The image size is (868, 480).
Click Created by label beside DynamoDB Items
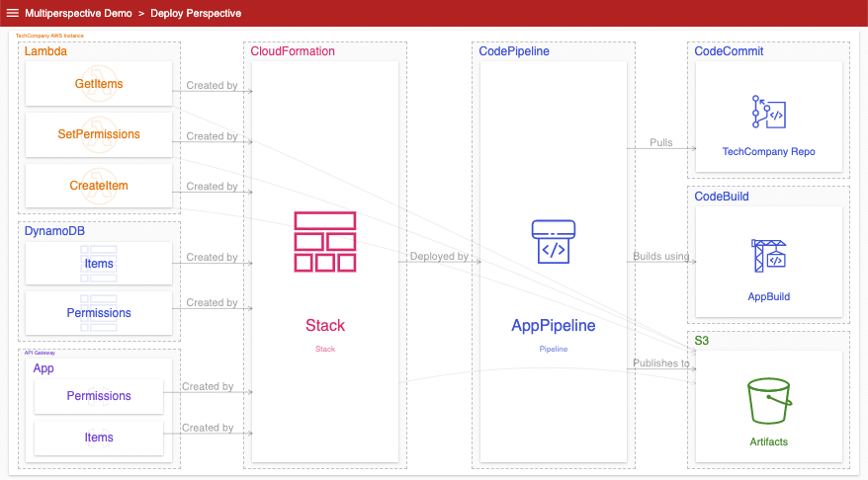[x=212, y=257]
